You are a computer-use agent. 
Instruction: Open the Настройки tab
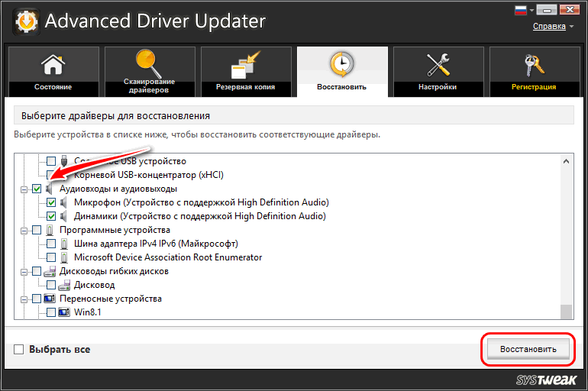[x=438, y=72]
